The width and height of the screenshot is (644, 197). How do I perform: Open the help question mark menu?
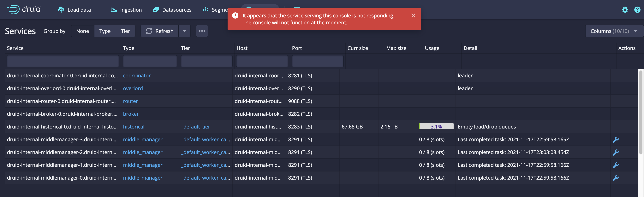[x=637, y=10]
